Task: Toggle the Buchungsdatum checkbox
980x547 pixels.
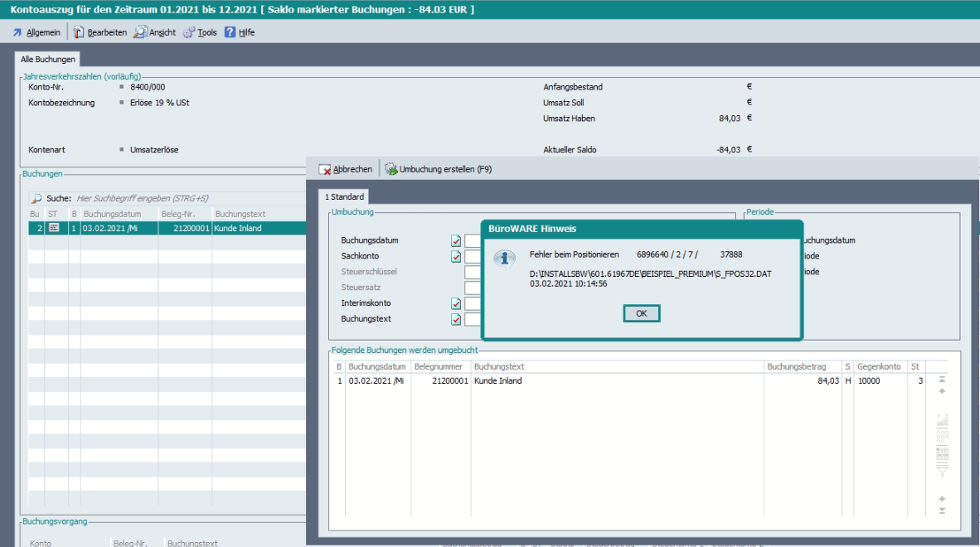Action: [456, 240]
